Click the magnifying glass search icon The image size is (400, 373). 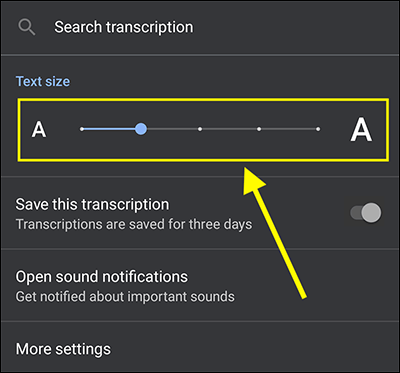[27, 27]
